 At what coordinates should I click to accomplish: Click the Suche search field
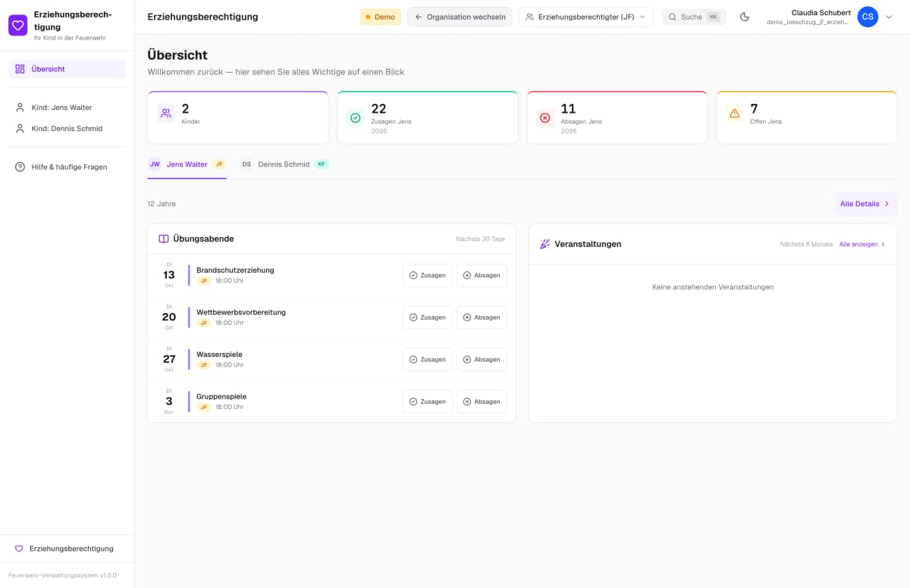pos(694,17)
